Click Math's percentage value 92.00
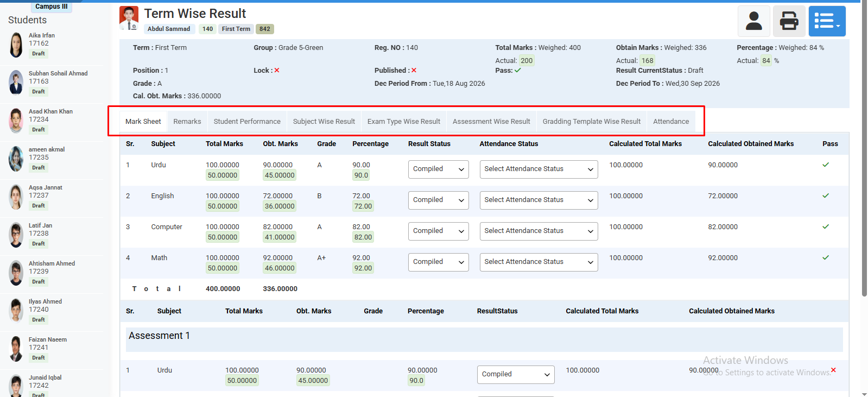Viewport: 868px width, 397px height. (x=363, y=268)
